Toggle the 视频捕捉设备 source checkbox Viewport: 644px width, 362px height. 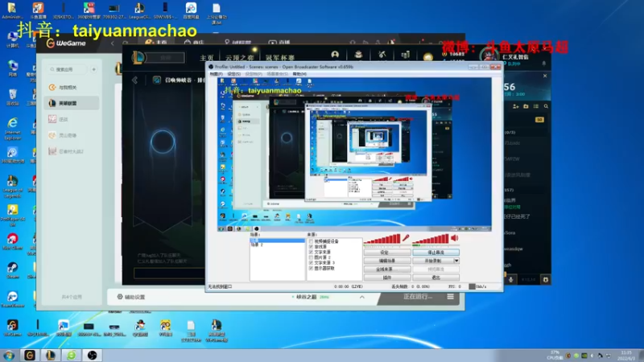(311, 241)
